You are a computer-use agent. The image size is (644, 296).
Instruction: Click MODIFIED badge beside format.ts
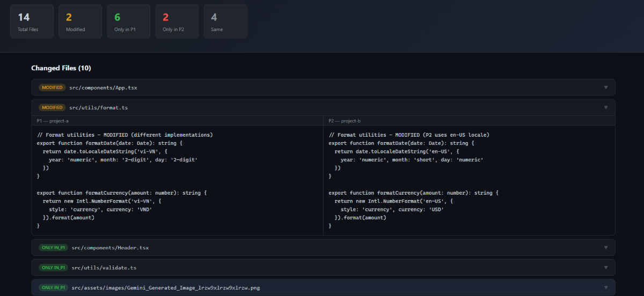point(52,107)
